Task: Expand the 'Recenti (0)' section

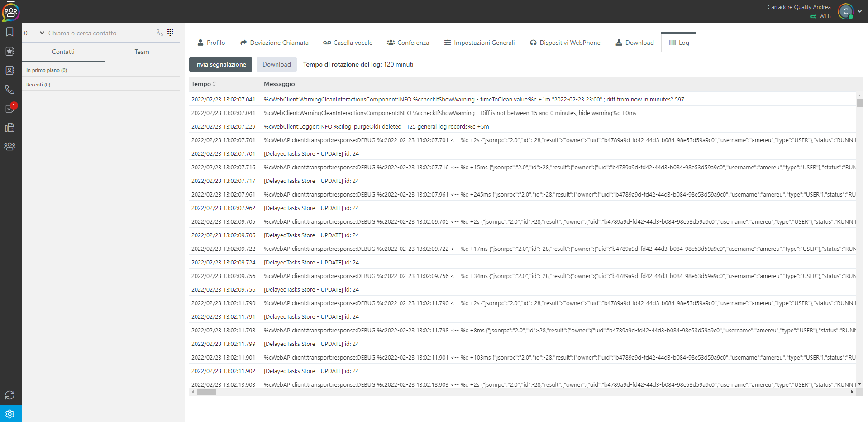Action: 100,85
